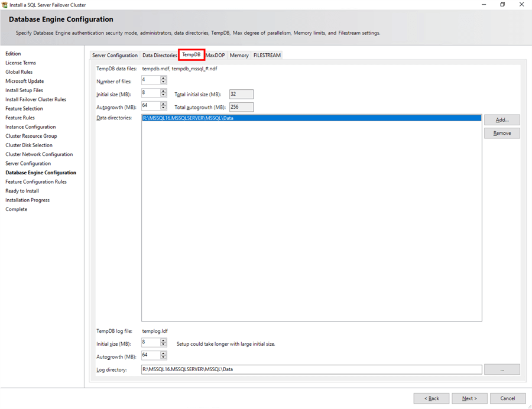
Task: Click Cluster Resource Group step
Action: click(x=31, y=136)
